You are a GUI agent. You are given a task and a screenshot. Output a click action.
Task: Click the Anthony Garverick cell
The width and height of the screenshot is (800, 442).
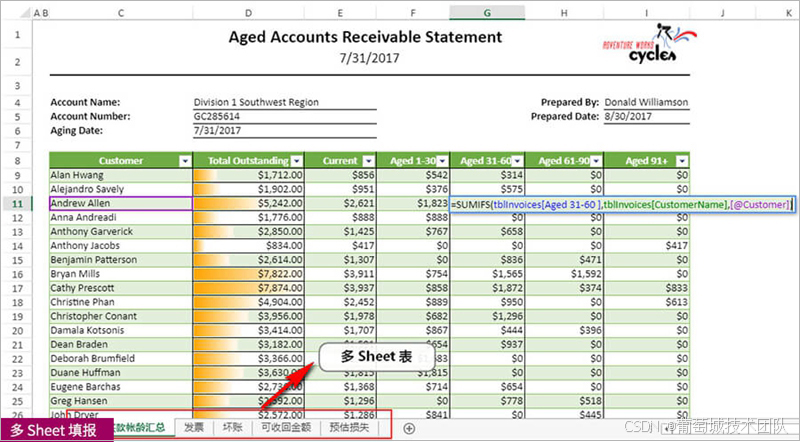pos(121,232)
